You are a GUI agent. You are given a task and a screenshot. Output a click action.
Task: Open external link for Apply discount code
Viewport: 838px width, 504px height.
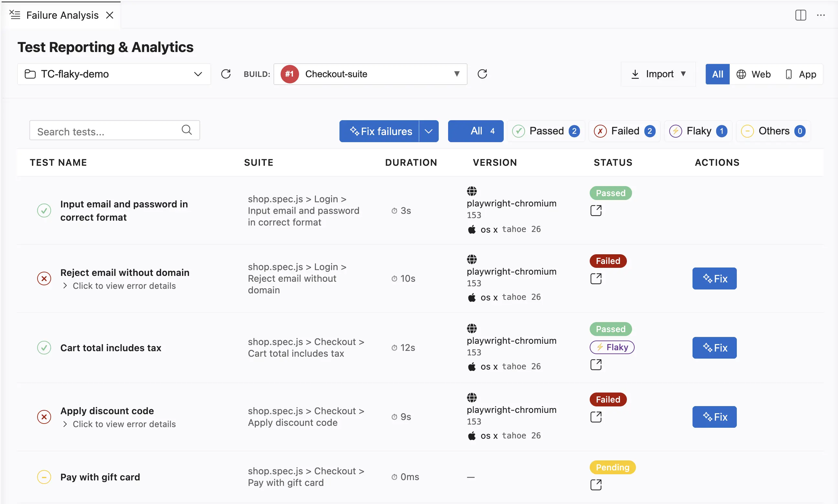click(596, 417)
